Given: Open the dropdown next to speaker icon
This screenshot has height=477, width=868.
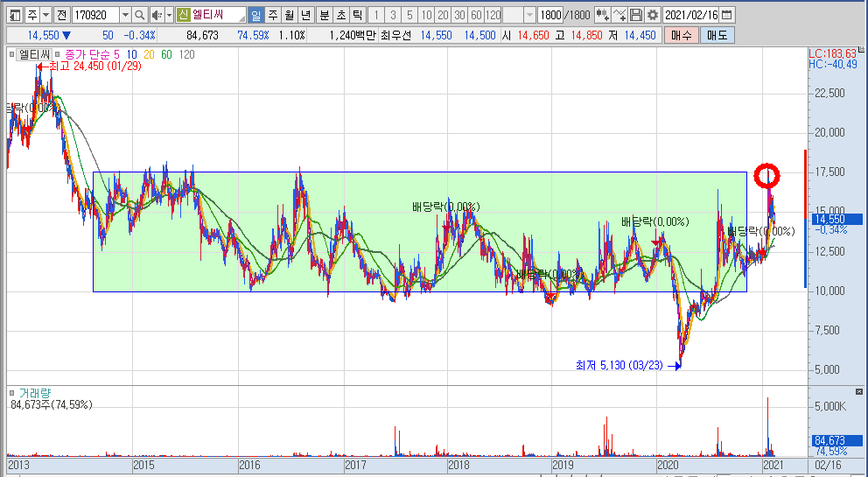Looking at the screenshot, I should (169, 15).
